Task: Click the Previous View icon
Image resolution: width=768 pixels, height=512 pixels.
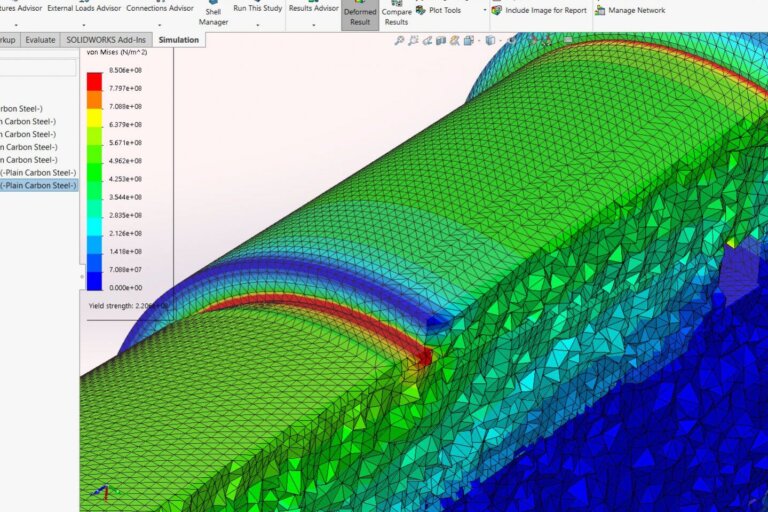Action: (427, 41)
